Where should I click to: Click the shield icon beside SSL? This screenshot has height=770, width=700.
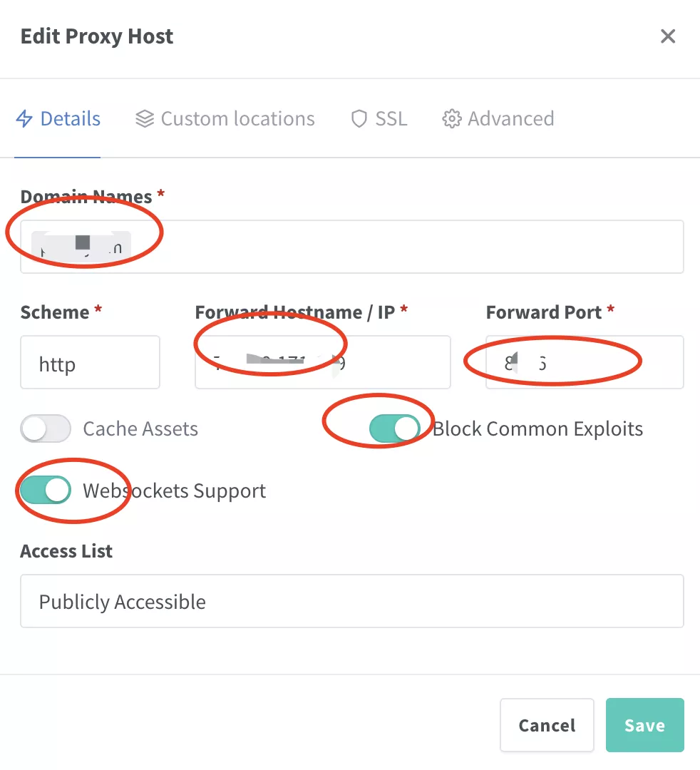click(x=359, y=119)
